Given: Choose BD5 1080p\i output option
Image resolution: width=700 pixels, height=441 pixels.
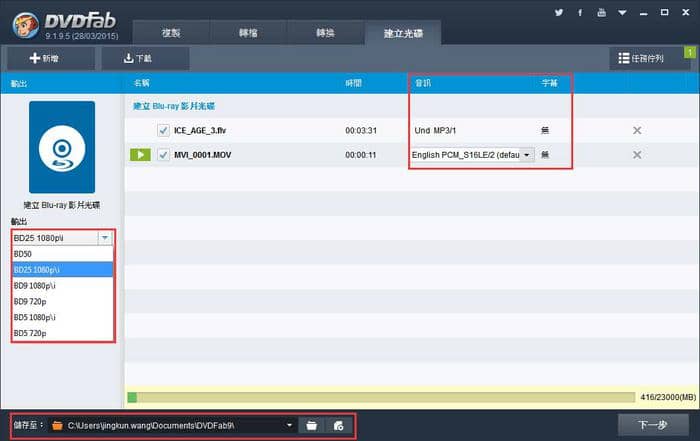Looking at the screenshot, I should pos(62,317).
